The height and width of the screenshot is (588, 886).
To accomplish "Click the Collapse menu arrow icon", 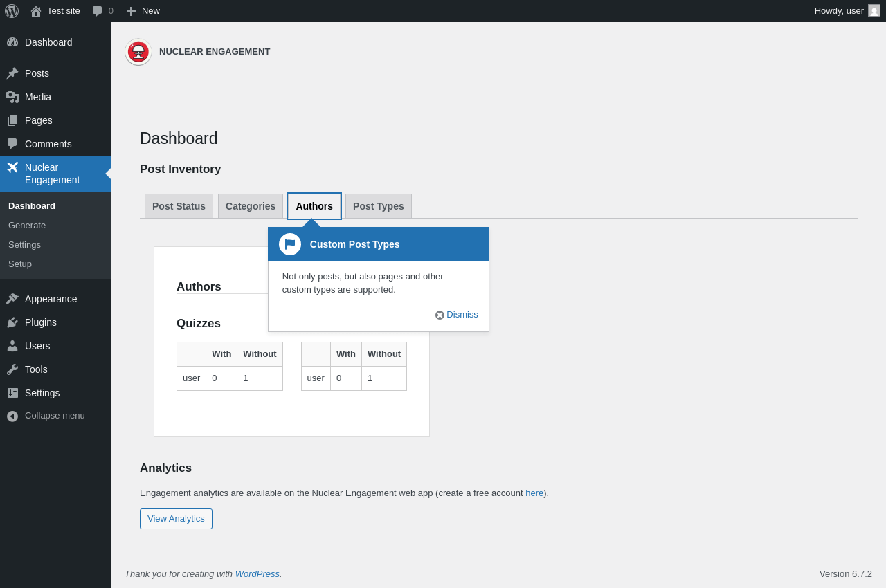I will click(x=12, y=416).
